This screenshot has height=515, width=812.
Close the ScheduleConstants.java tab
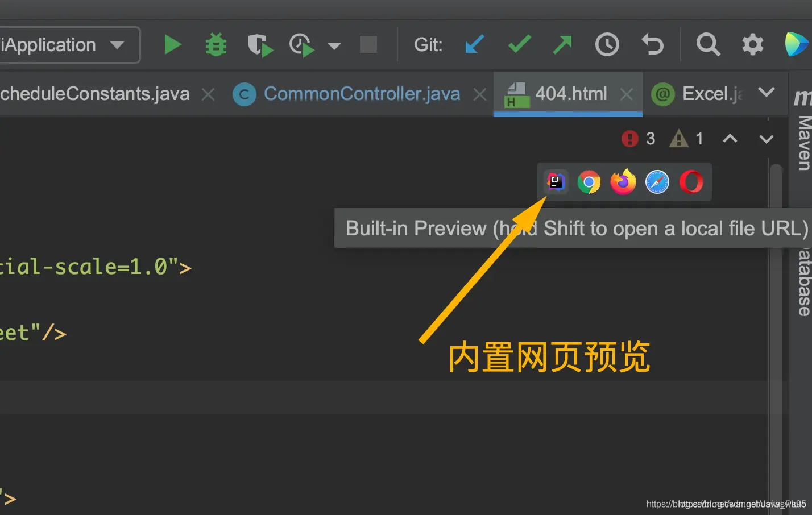click(209, 94)
